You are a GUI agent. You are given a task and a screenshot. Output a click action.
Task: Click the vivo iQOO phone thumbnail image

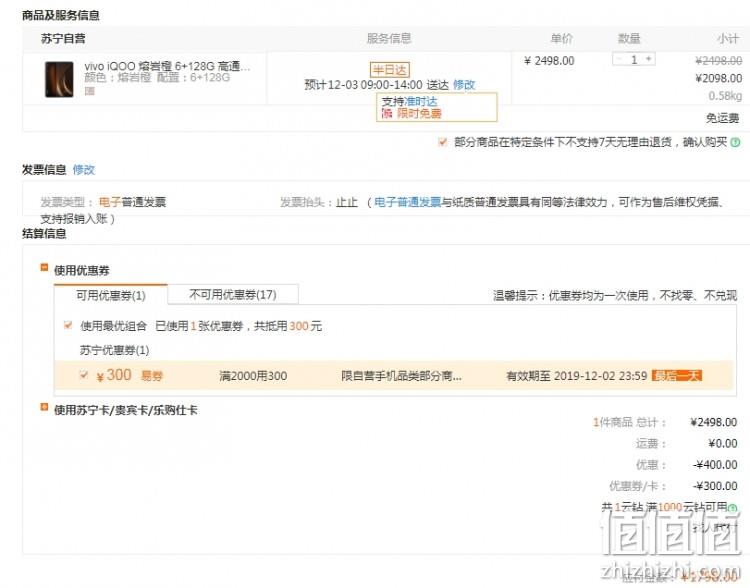coord(59,79)
